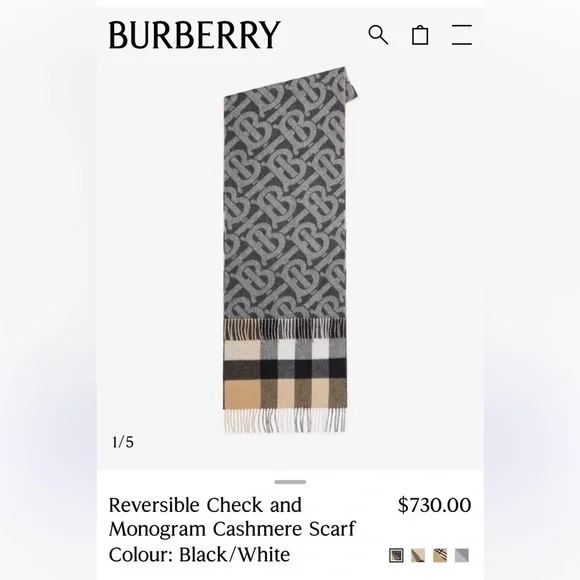This screenshot has height=580, width=580.
Task: Tap the beige check panel of the scarf
Action: [x=285, y=374]
